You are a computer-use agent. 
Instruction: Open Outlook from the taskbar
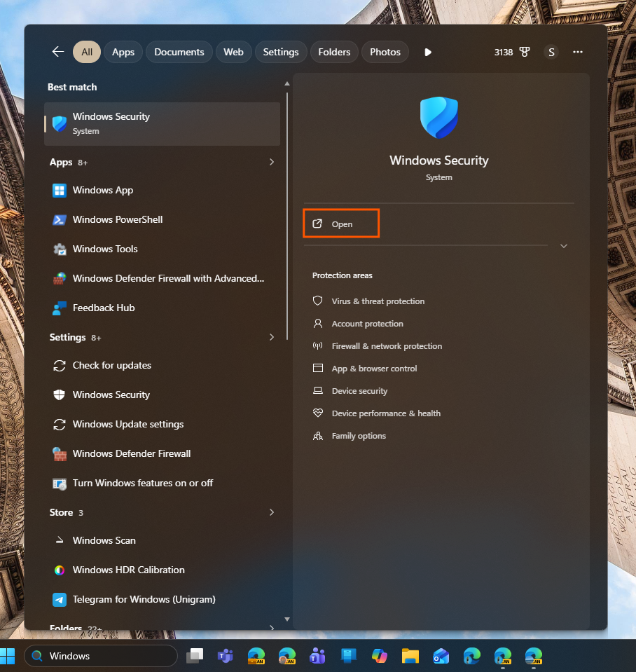[441, 656]
